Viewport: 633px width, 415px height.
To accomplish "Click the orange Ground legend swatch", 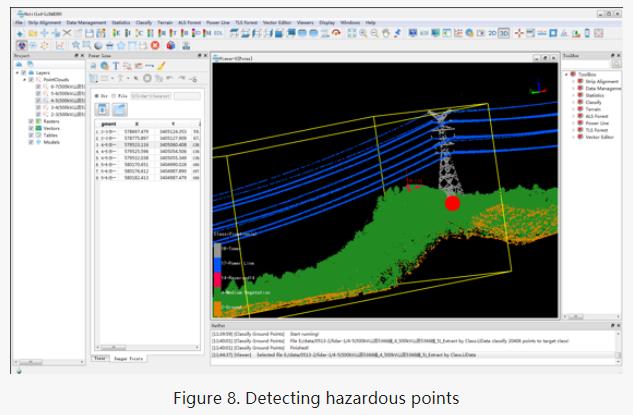I will tap(217, 309).
